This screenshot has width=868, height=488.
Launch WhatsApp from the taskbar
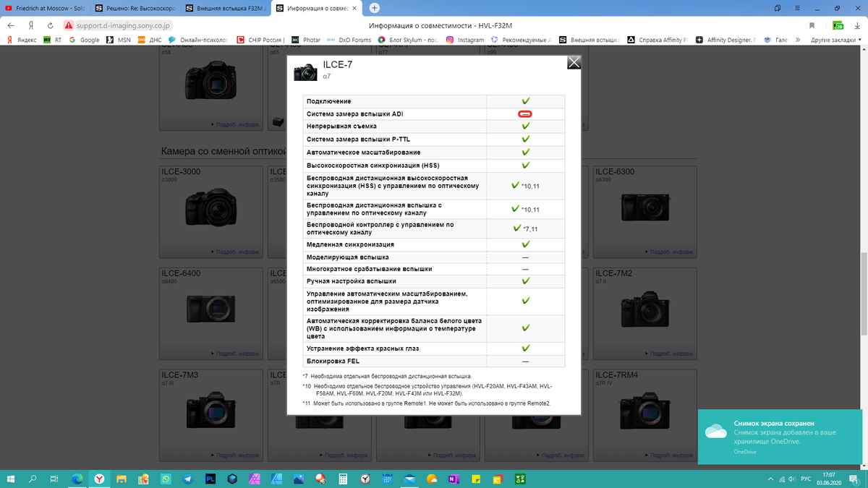click(166, 479)
